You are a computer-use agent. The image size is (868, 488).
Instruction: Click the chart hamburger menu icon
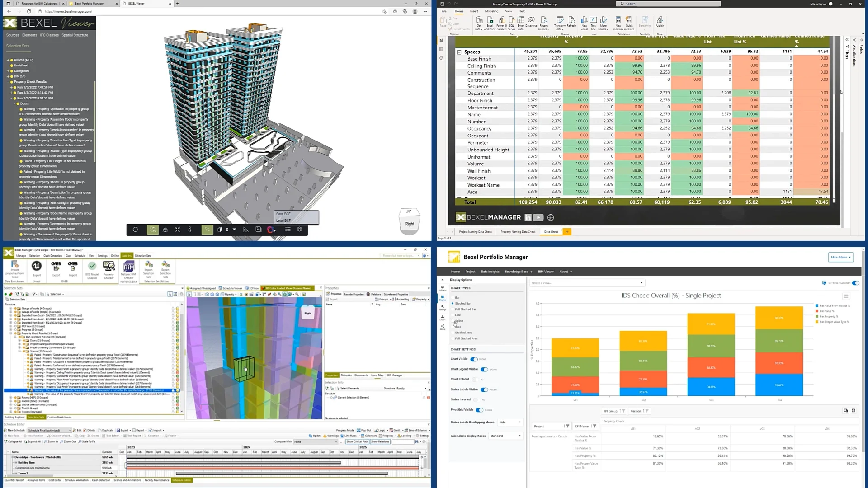click(x=846, y=296)
